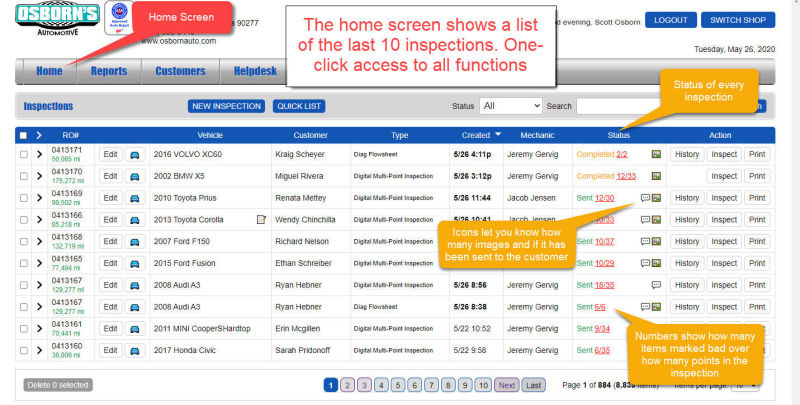The image size is (800, 405).
Task: Click the NEW INSPECTION button
Action: (227, 106)
